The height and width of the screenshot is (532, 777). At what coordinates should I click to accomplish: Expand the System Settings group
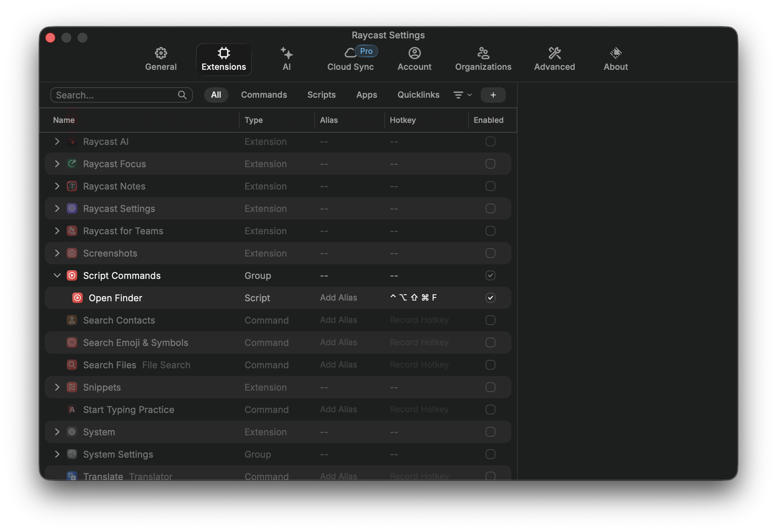(x=57, y=454)
